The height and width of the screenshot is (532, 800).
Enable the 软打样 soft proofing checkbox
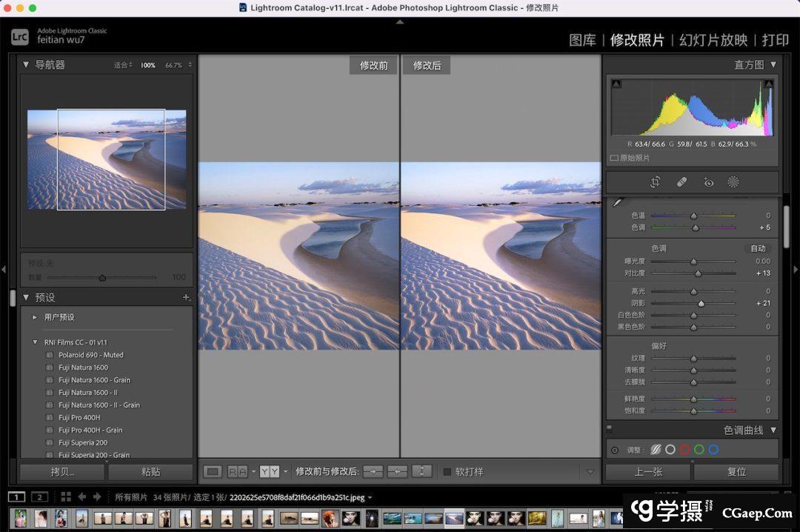(447, 471)
